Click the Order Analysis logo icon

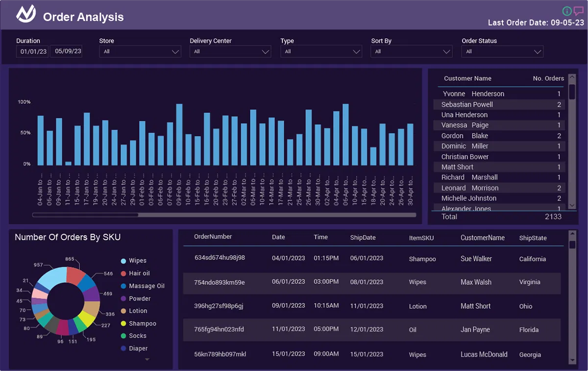point(26,15)
